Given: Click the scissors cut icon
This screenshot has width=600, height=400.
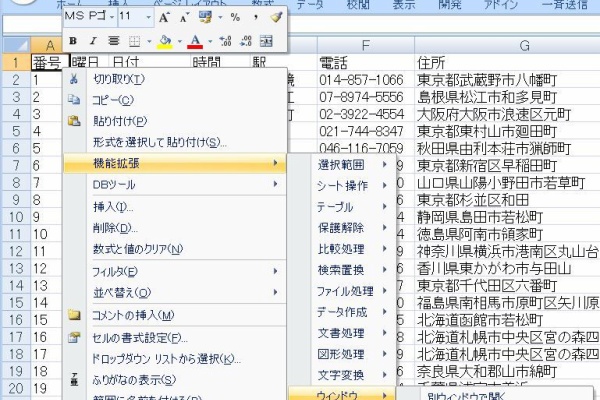Looking at the screenshot, I should (x=74, y=79).
